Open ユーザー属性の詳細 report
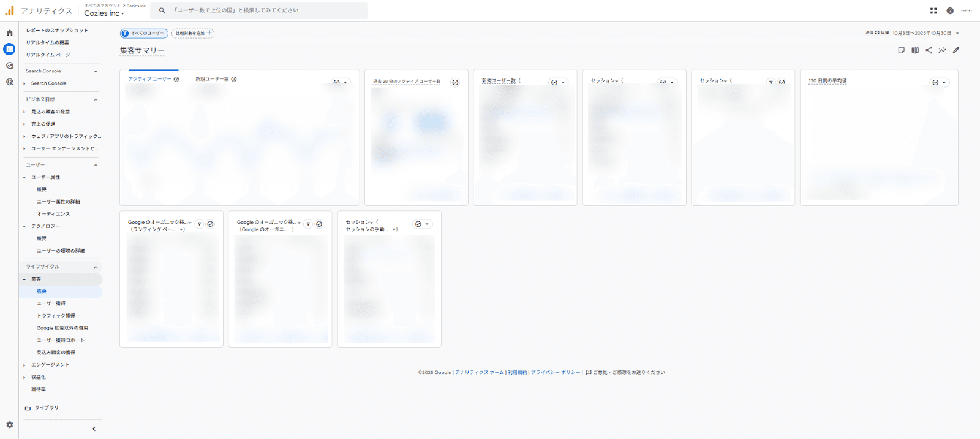 [58, 202]
